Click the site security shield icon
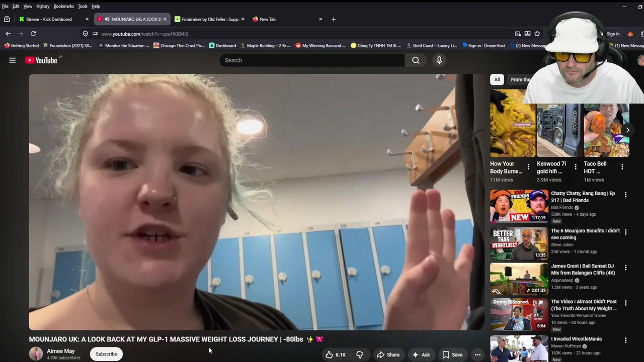 85,34
